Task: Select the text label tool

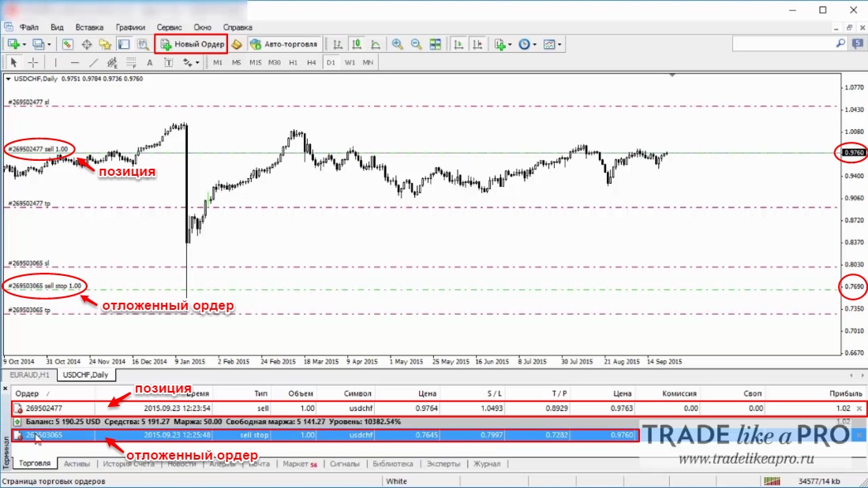Action: pos(168,62)
